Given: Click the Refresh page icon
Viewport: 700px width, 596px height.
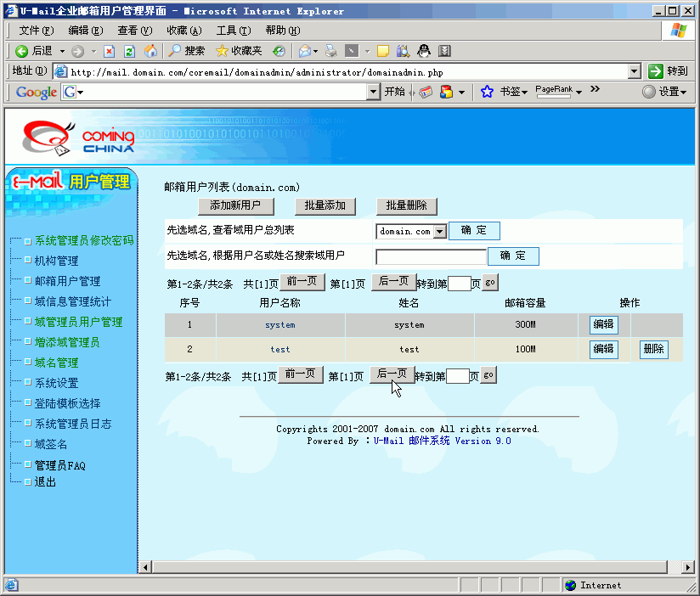Looking at the screenshot, I should tap(130, 51).
